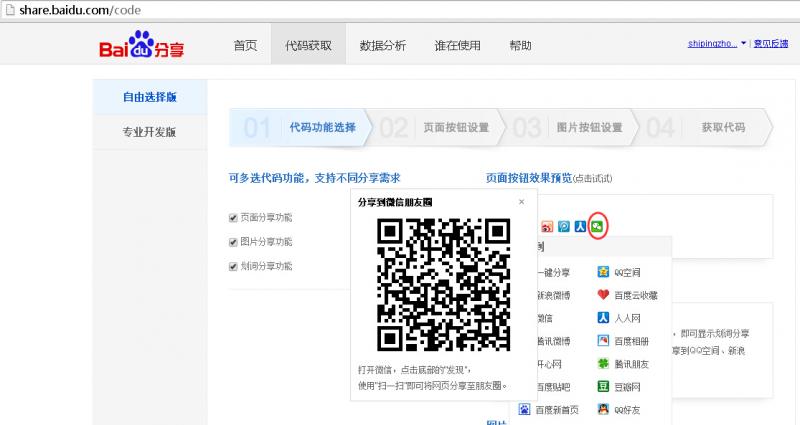Click the 意见反馈 link

pos(771,44)
